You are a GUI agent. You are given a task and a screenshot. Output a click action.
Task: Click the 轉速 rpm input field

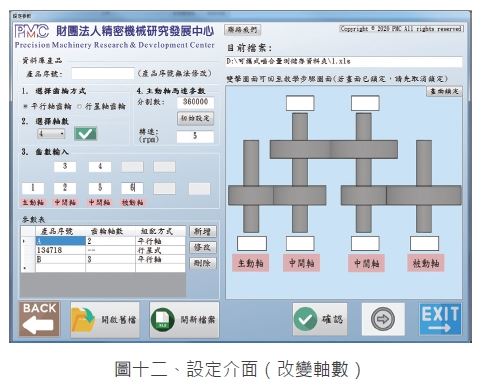click(195, 137)
